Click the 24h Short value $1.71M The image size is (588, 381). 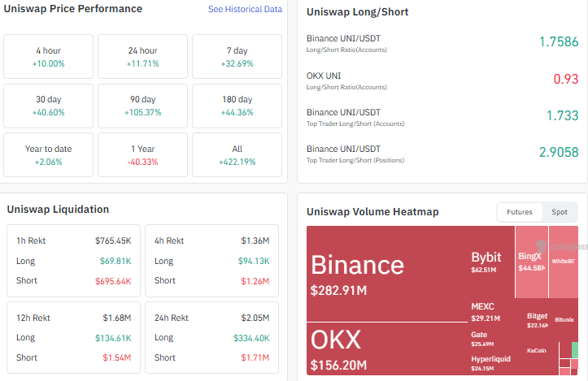pyautogui.click(x=255, y=357)
